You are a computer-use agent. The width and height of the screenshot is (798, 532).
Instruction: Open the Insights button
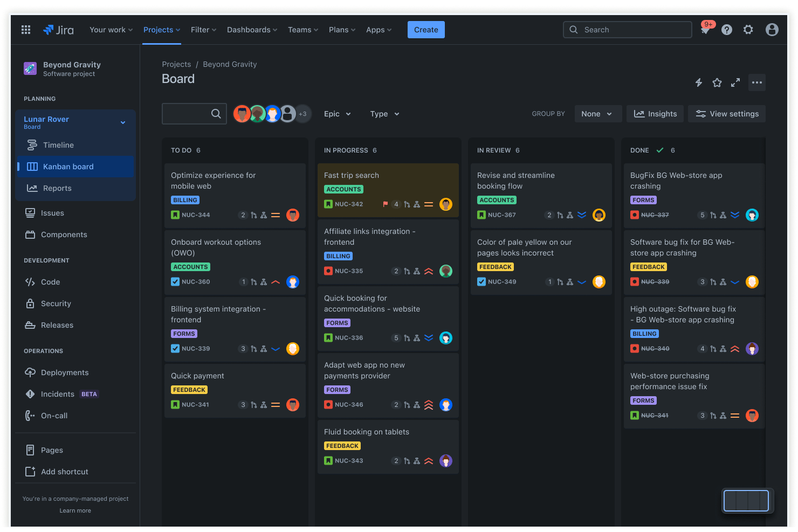point(655,114)
